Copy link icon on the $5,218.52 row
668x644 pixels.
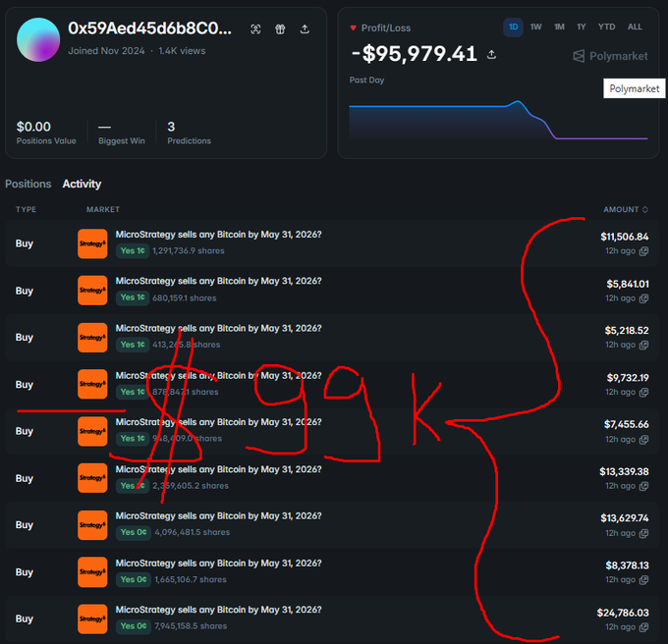[x=644, y=345]
